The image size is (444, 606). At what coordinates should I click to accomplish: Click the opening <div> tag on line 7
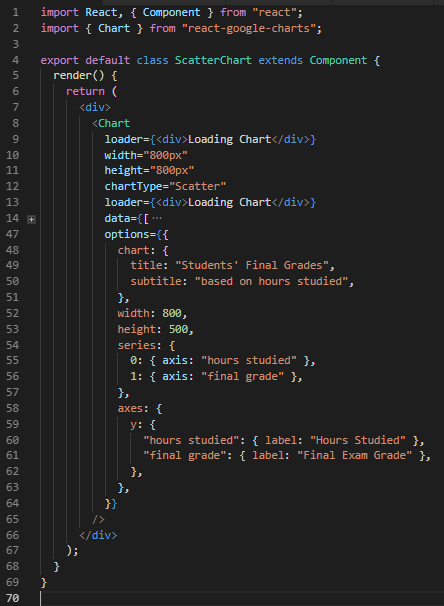click(x=95, y=107)
